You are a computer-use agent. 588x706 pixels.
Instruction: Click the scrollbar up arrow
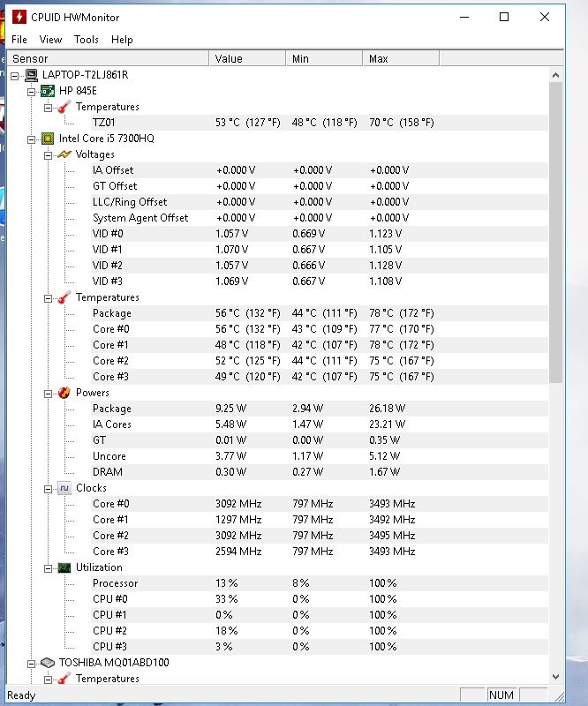[x=555, y=75]
